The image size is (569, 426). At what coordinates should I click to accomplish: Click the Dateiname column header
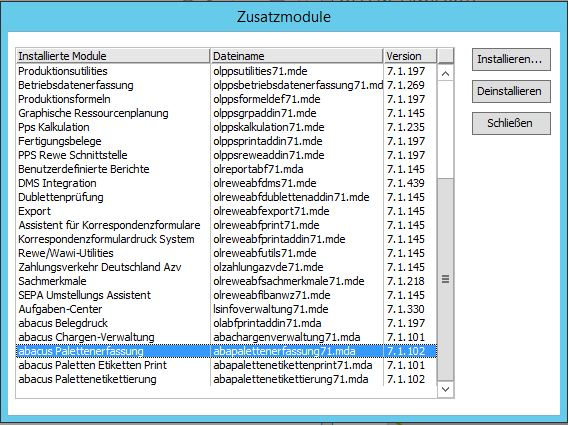click(x=296, y=56)
